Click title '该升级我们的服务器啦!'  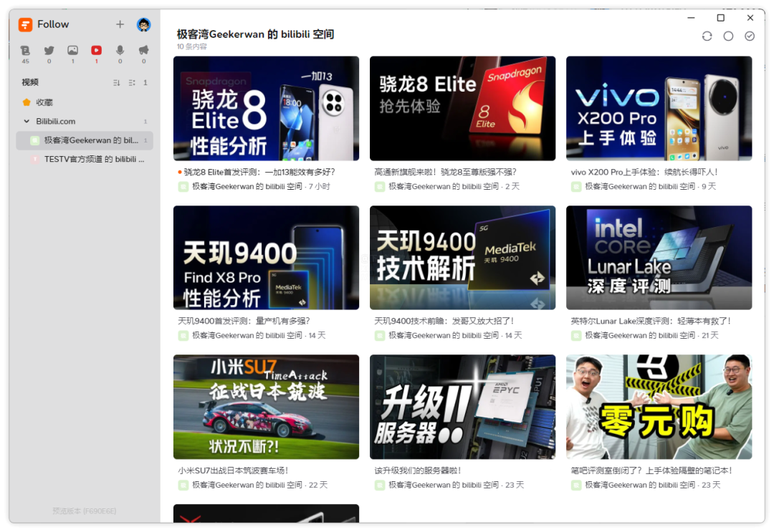point(418,470)
